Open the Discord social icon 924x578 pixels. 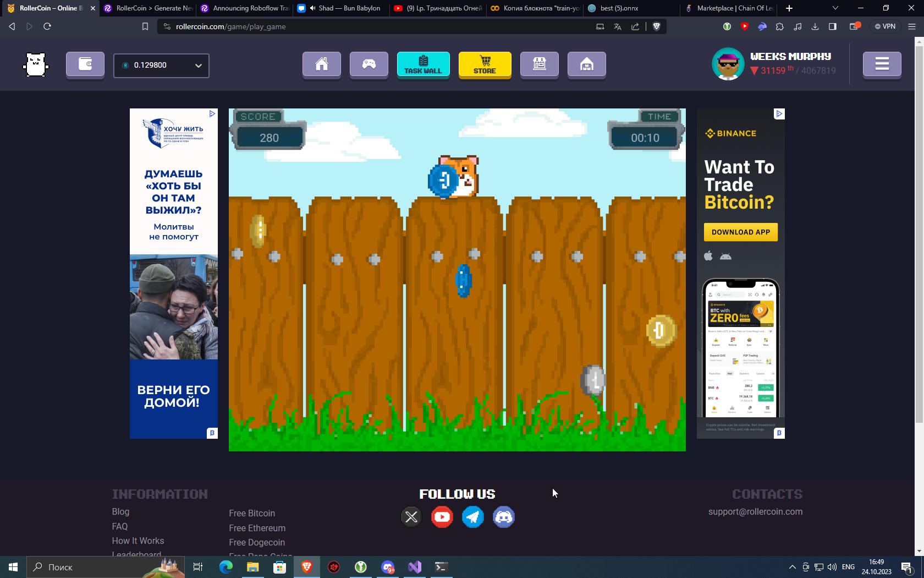point(504,517)
